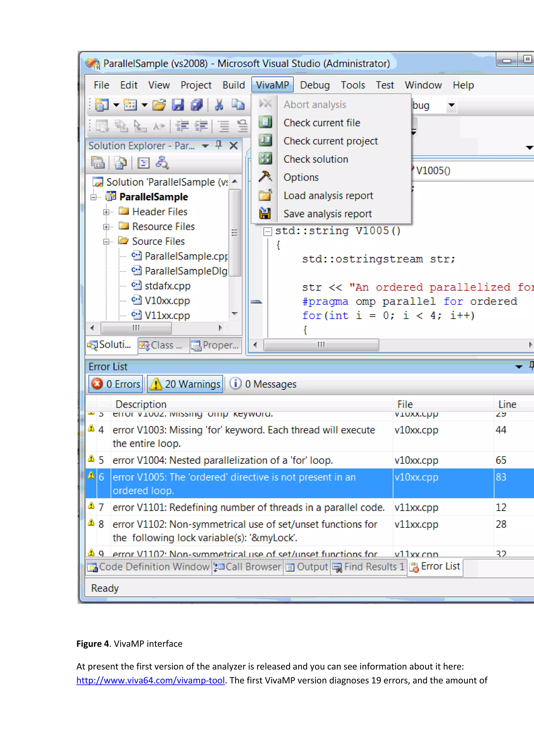
Task: Click the Add New Item toolbar icon
Action: pos(130,105)
